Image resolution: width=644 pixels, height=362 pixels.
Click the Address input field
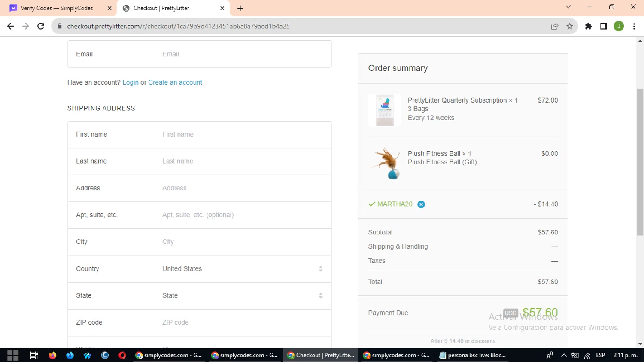(x=200, y=188)
